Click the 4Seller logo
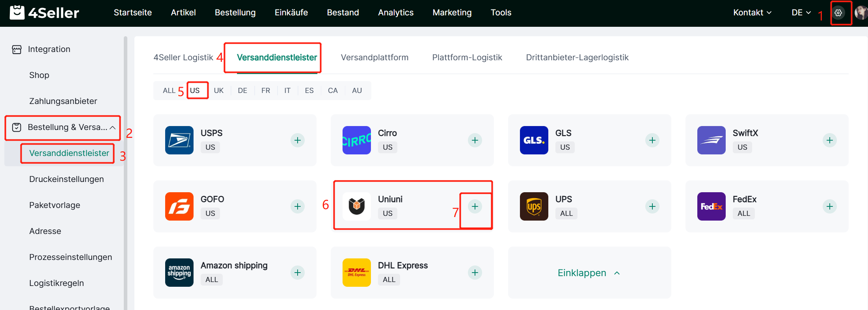Screen dimensions: 868x310 click(44, 13)
